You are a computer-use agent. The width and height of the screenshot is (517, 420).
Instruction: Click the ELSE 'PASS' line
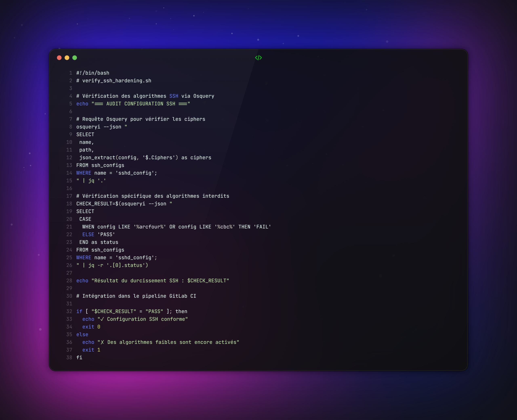pos(99,234)
